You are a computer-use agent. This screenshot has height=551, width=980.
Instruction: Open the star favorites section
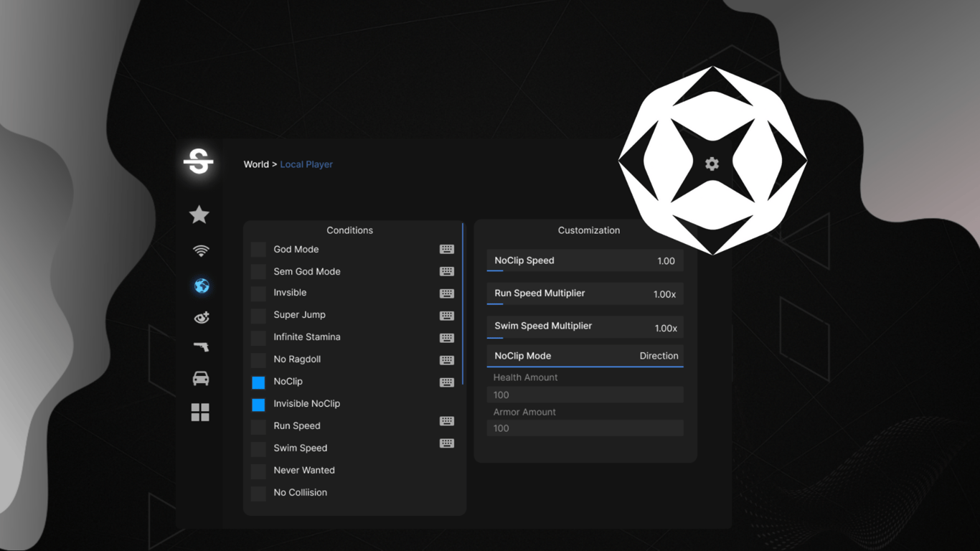tap(199, 214)
